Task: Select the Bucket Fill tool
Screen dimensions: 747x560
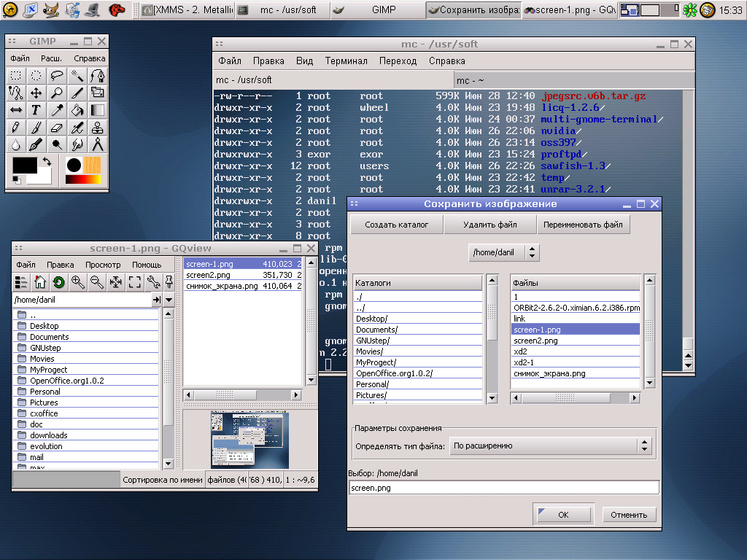Action: (77, 110)
